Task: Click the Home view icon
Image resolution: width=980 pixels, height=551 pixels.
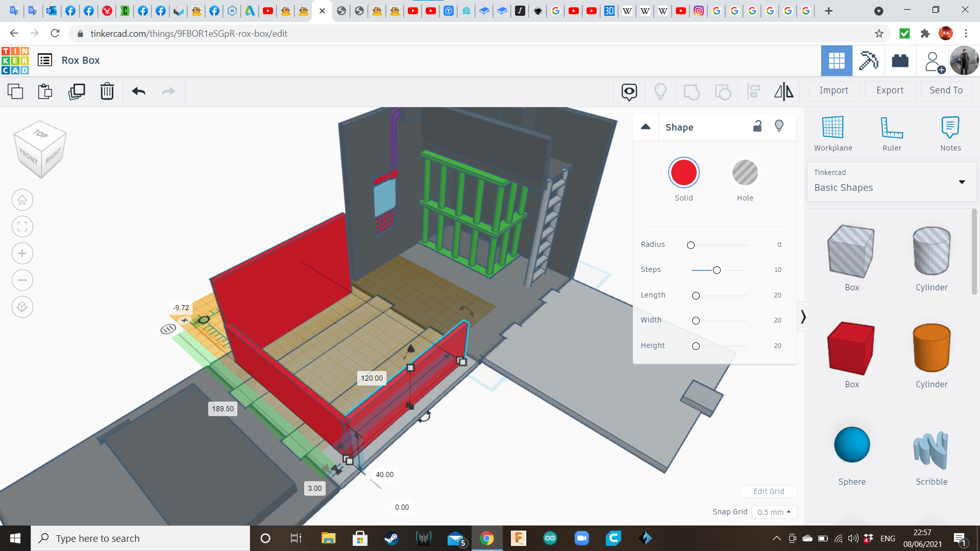Action: (22, 200)
